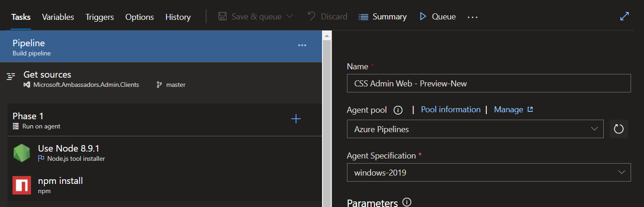Image resolution: width=644 pixels, height=207 pixels.
Task: Switch to the Variables tab
Action: 58,17
